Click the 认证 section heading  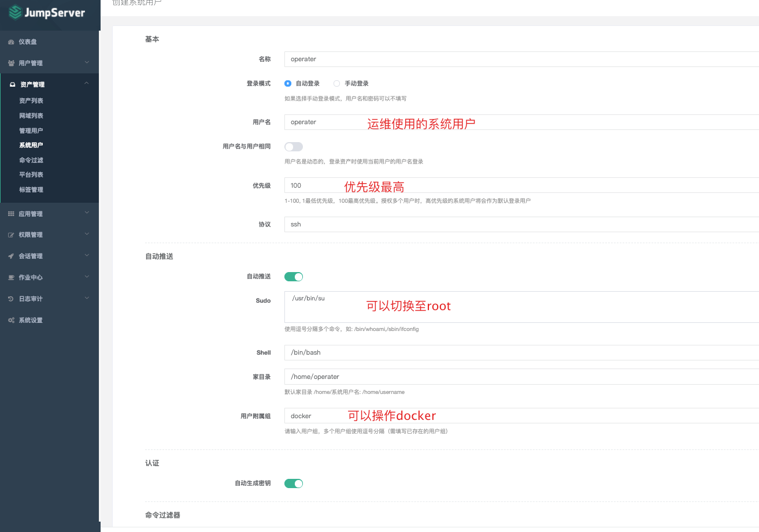pyautogui.click(x=152, y=463)
